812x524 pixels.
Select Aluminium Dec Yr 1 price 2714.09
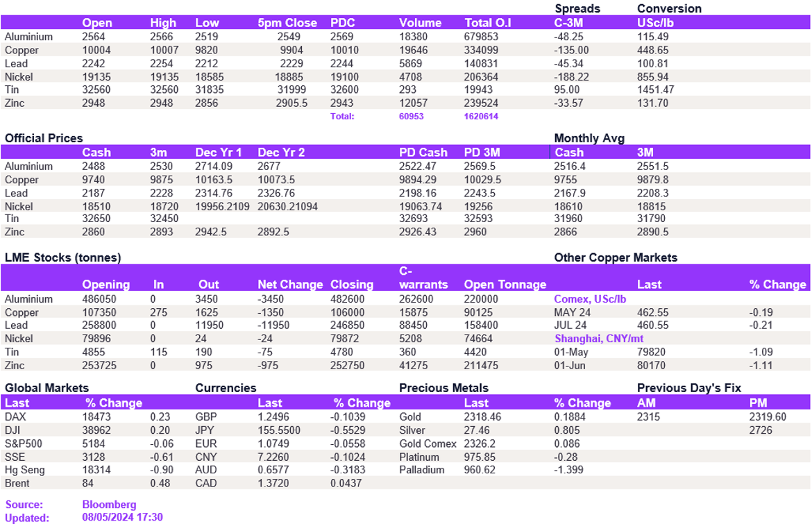(214, 166)
